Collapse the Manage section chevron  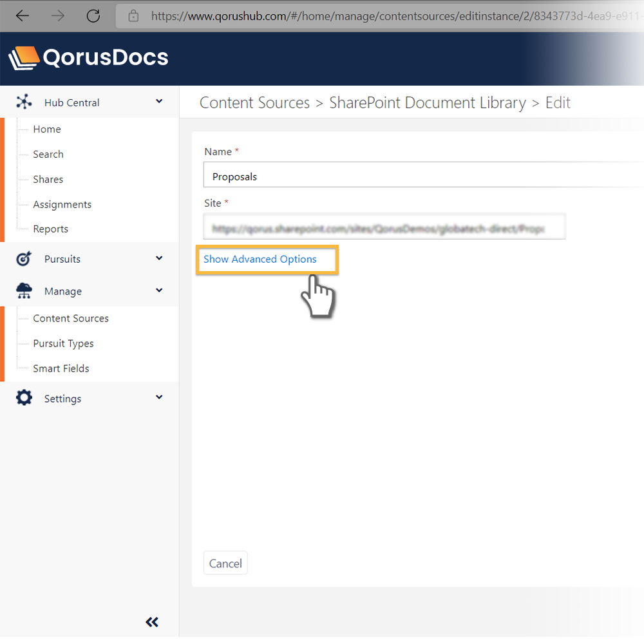point(159,291)
